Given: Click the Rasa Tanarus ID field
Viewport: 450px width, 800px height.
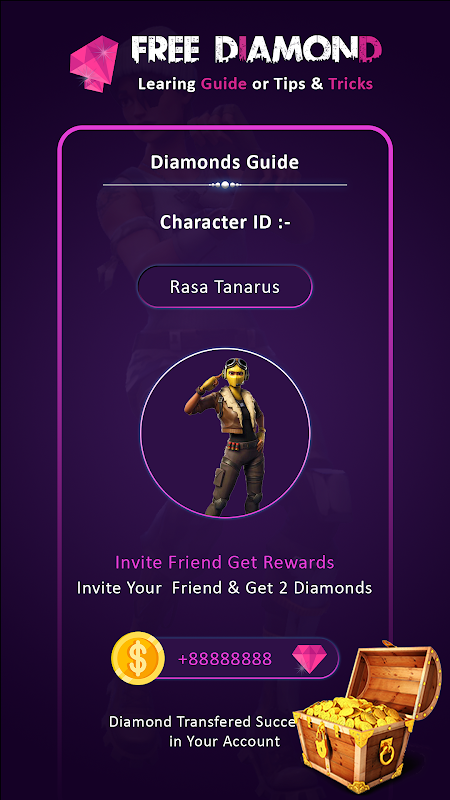Looking at the screenshot, I should point(224,287).
